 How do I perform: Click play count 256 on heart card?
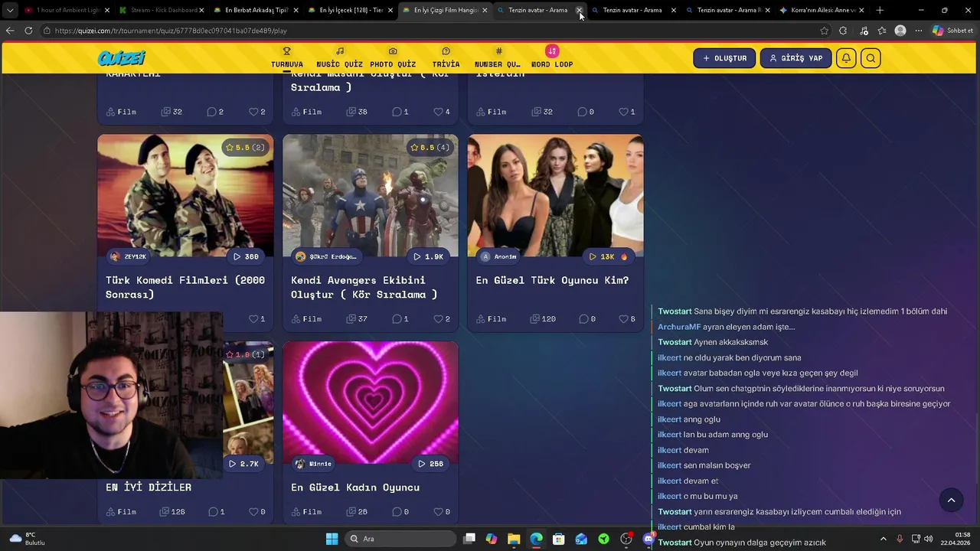click(x=430, y=464)
